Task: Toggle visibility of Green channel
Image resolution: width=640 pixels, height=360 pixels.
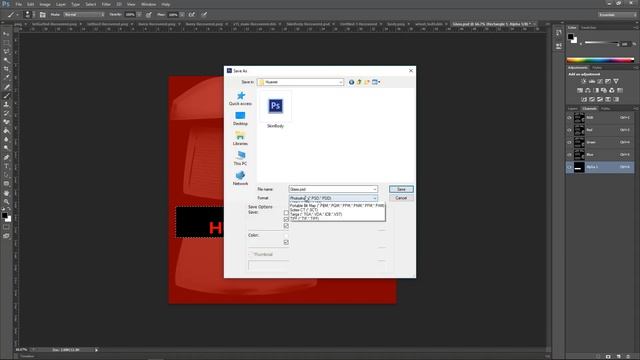Action: pos(569,142)
